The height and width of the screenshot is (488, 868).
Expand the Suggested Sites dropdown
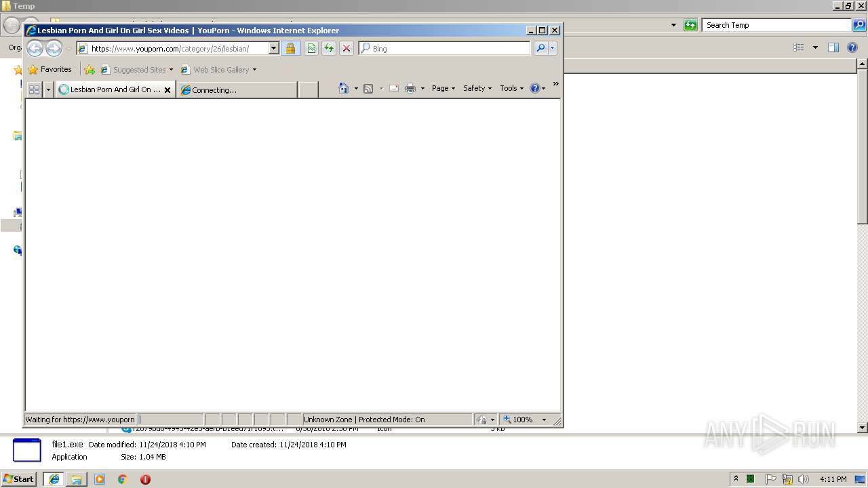coord(171,69)
